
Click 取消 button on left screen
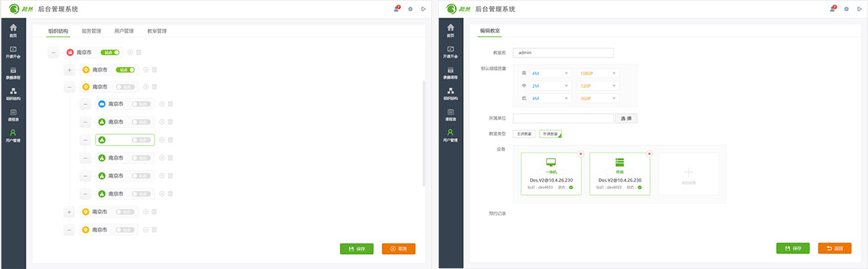coord(399,249)
